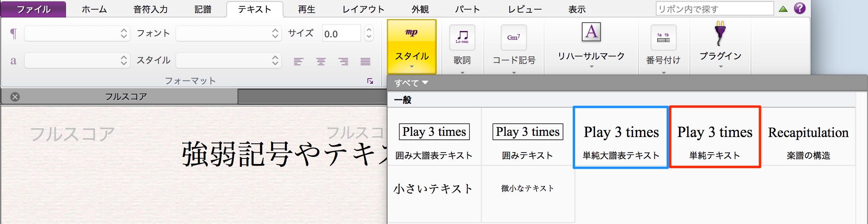Viewport: 868px width, 224px height.
Task: Open the フォーマット dialog launcher
Action: [370, 81]
